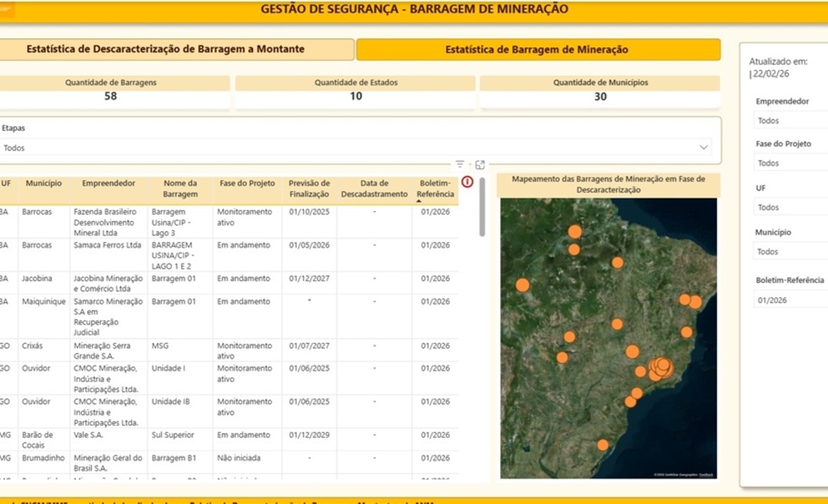828x504 pixels.
Task: Click the large orange cluster of overlapping map bubbles
Action: [x=661, y=368]
